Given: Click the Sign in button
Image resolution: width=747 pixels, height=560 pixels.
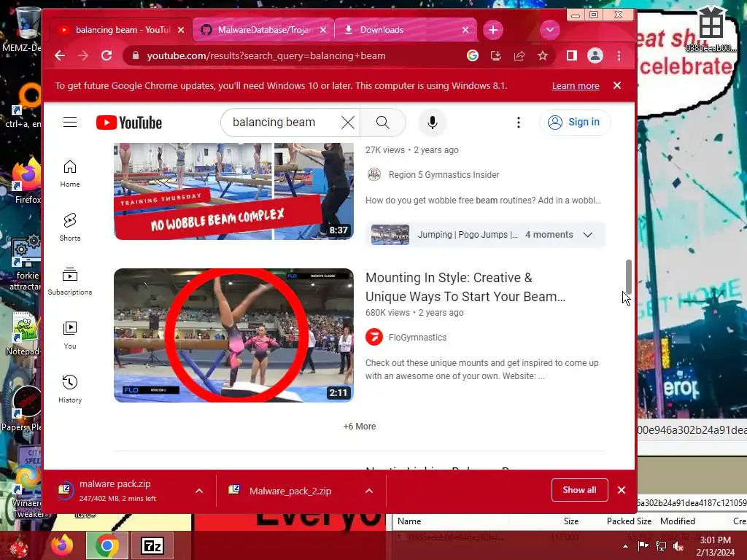Looking at the screenshot, I should point(574,122).
